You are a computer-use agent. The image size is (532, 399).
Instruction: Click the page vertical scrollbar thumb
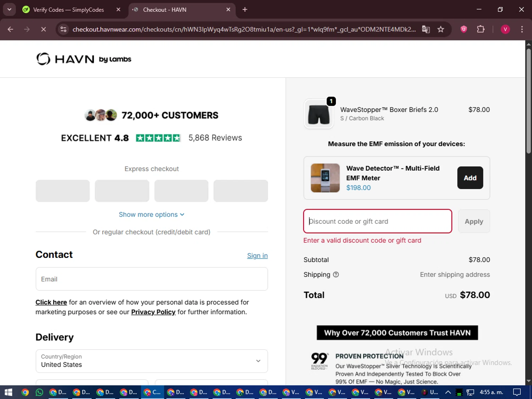pos(528,101)
